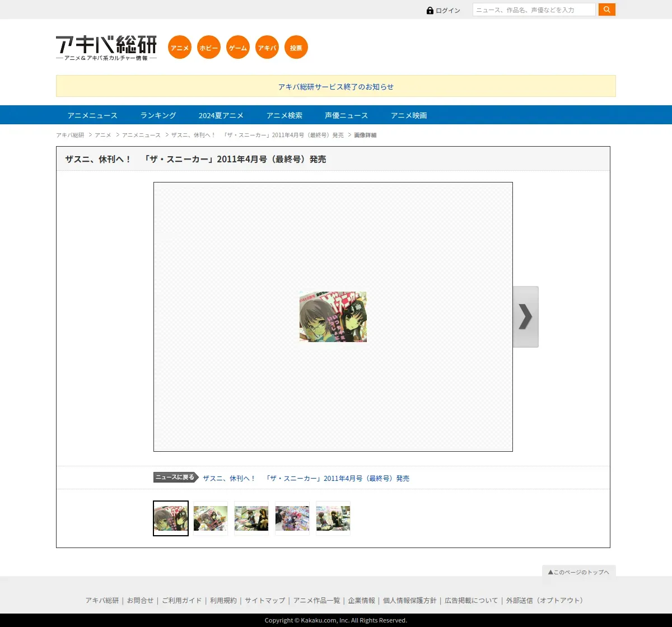Open the アニメ orange circle category

[180, 48]
